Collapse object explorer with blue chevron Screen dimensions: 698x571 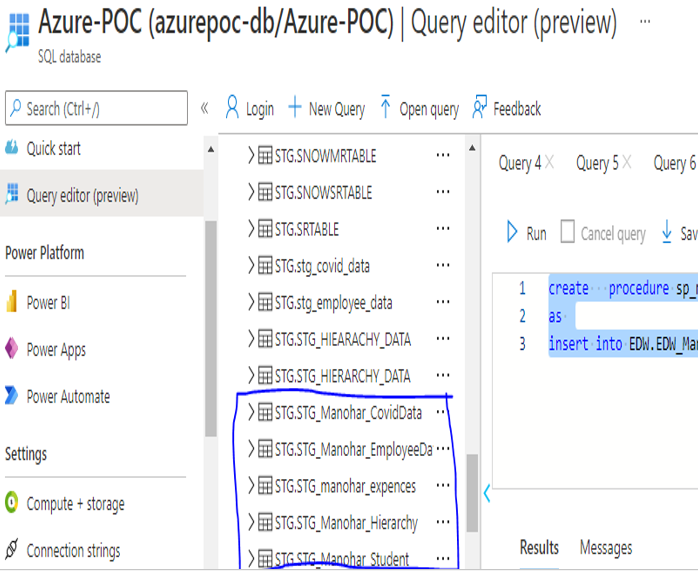(x=487, y=493)
